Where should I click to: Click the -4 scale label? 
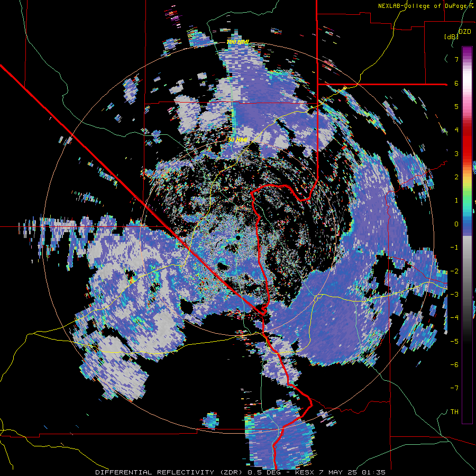454,317
